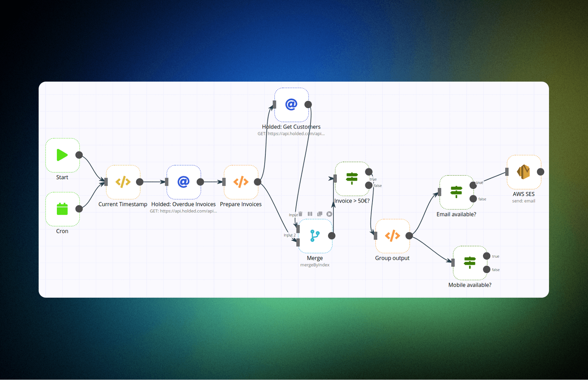The height and width of the screenshot is (380, 588).
Task: Execute the Merge node with play icon
Action: [329, 214]
